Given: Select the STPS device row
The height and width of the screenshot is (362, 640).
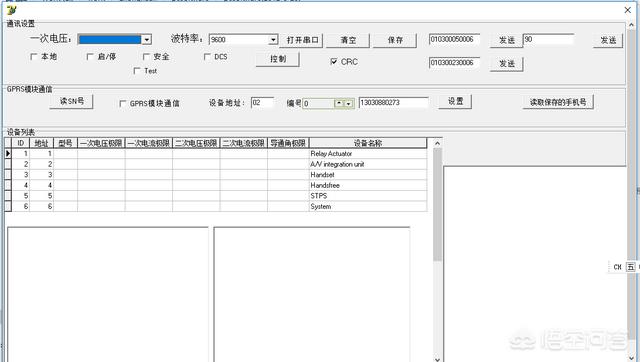Looking at the screenshot, I should (x=216, y=196).
